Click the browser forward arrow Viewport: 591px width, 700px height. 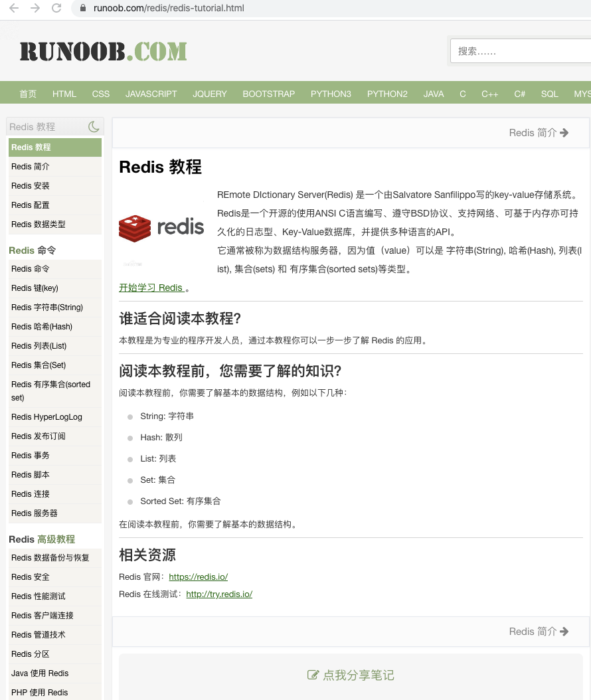[35, 8]
